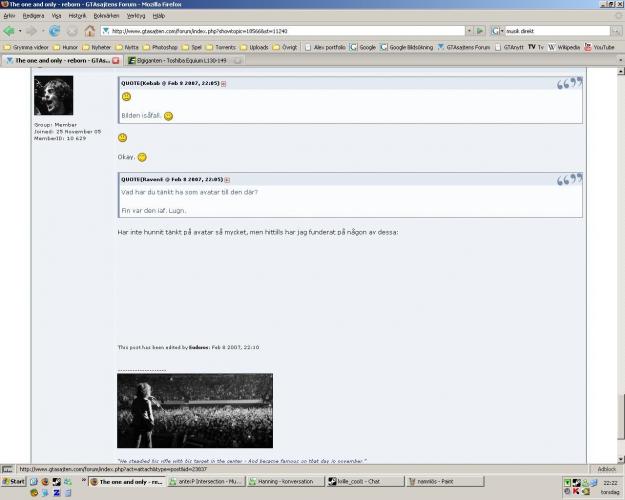The image size is (625, 500).
Task: Switch to the 'namnlös - Paint' taskbar window
Action: (x=445, y=482)
